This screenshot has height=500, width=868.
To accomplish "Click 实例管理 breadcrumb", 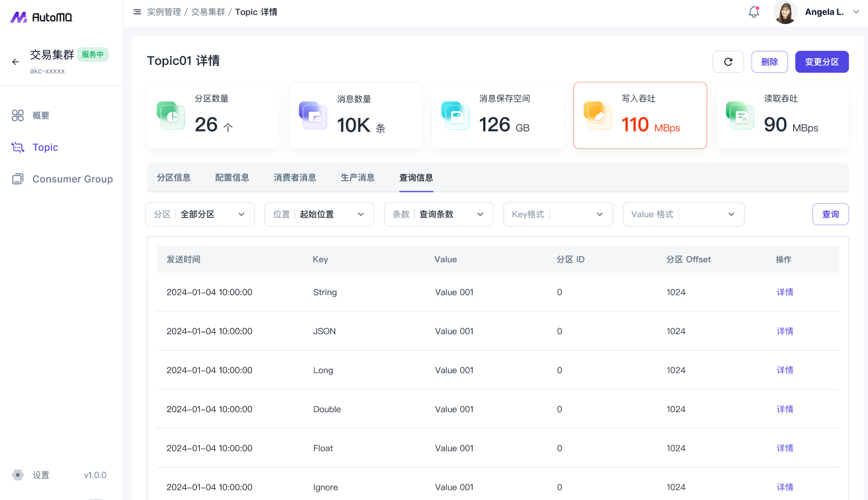I will click(164, 12).
